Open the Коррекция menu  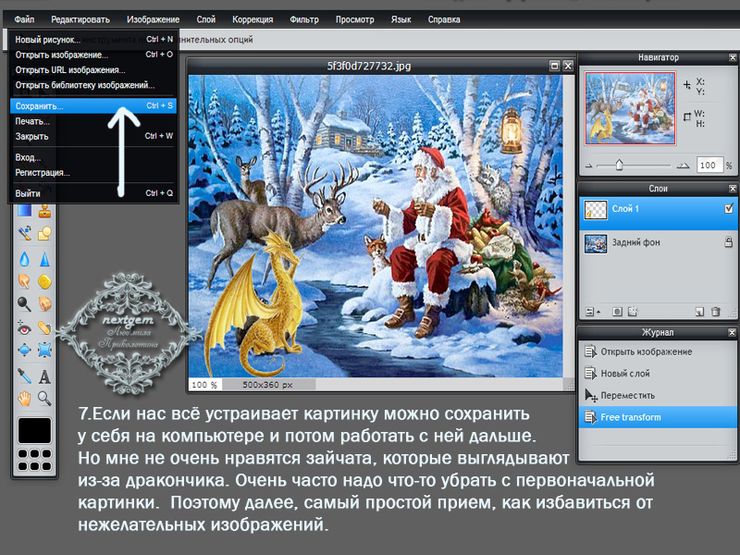252,19
